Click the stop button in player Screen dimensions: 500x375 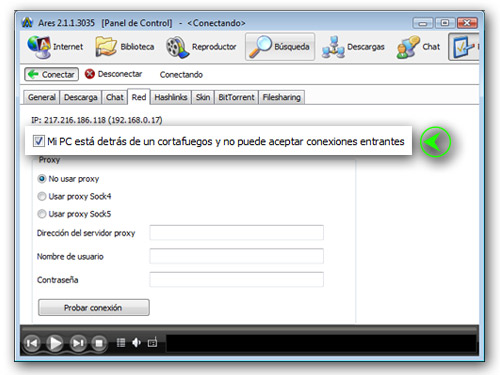99,343
